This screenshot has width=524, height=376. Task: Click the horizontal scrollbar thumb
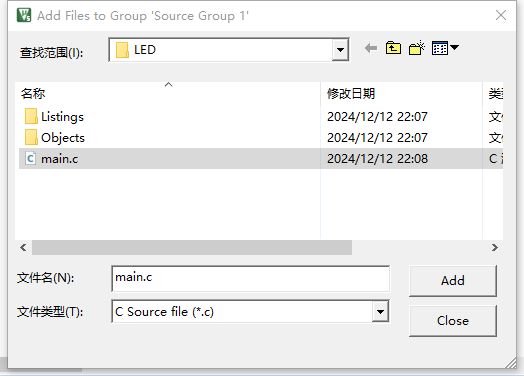[x=192, y=248]
